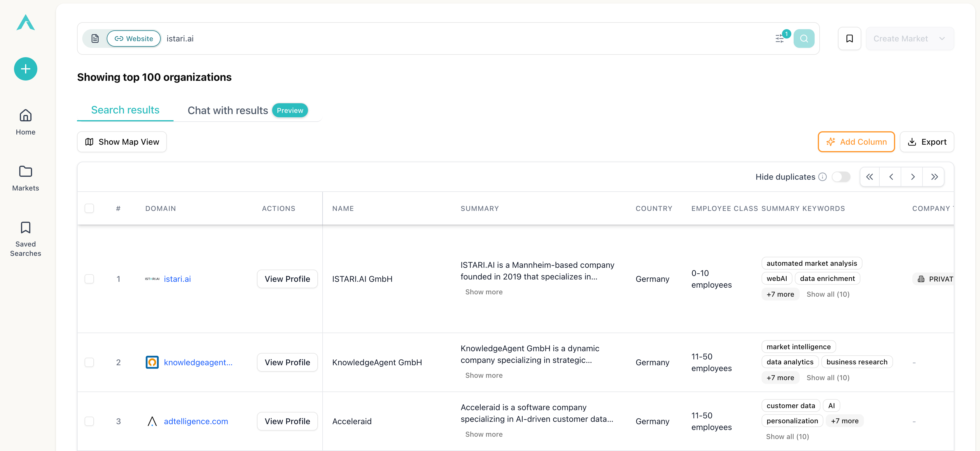
Task: Select the Website search mode chip
Action: (134, 39)
